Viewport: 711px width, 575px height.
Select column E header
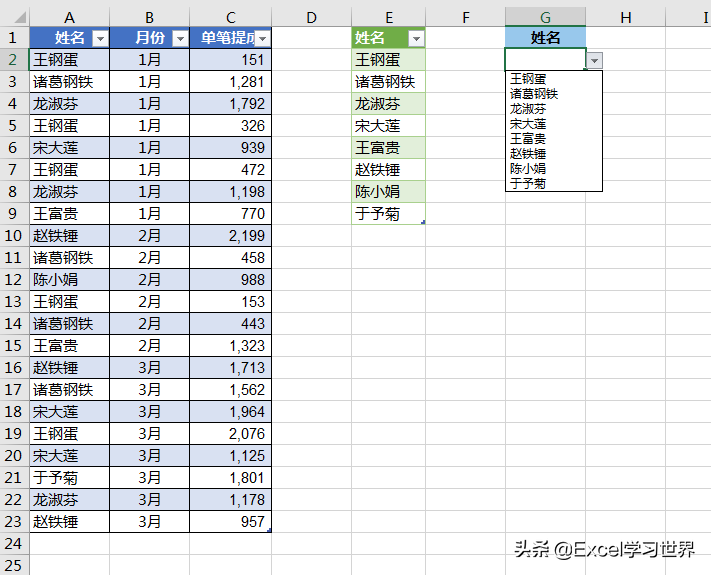[388, 17]
